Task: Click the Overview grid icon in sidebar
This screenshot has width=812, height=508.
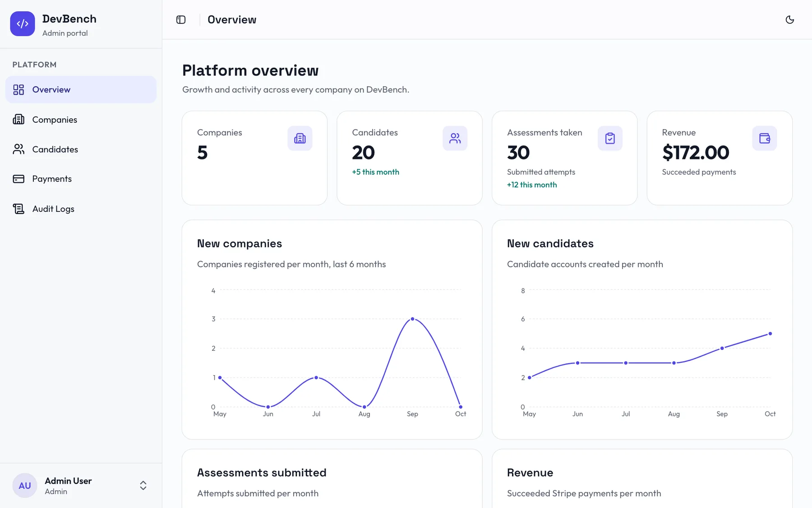Action: pos(18,89)
